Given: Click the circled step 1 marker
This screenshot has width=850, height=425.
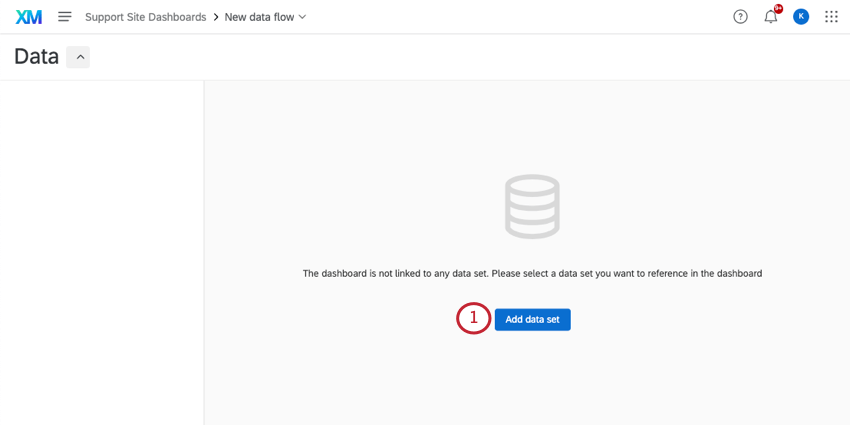Looking at the screenshot, I should (x=474, y=318).
